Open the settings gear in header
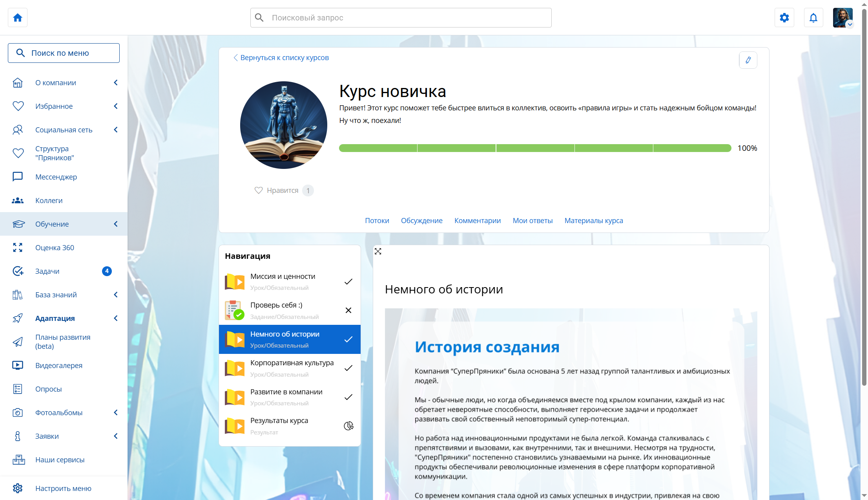Viewport: 868px width, 500px height. [784, 18]
